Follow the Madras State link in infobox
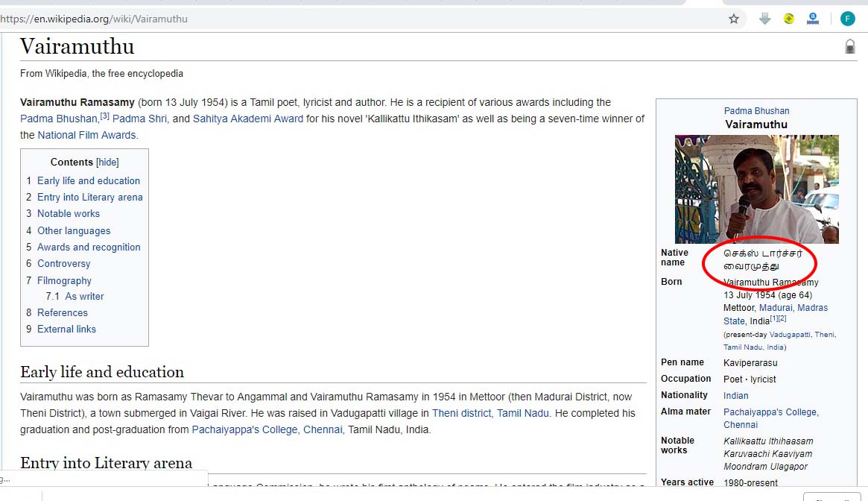The image size is (868, 501). click(813, 308)
